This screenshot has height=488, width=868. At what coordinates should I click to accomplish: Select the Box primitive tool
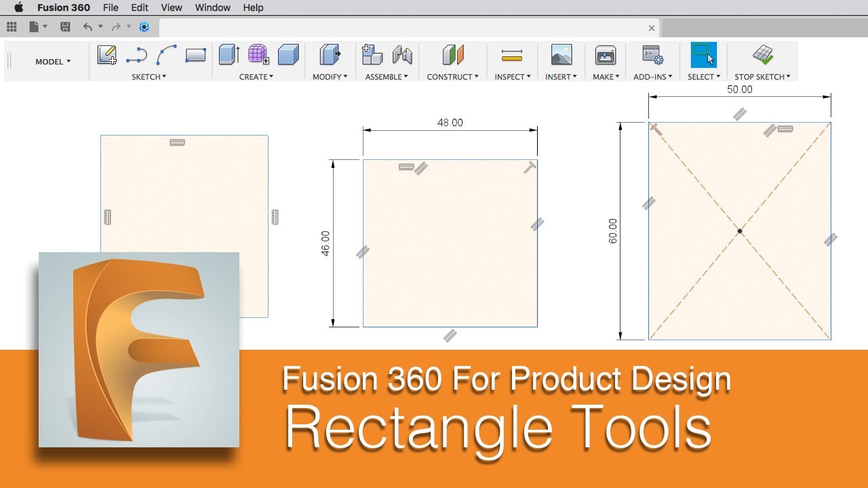288,55
